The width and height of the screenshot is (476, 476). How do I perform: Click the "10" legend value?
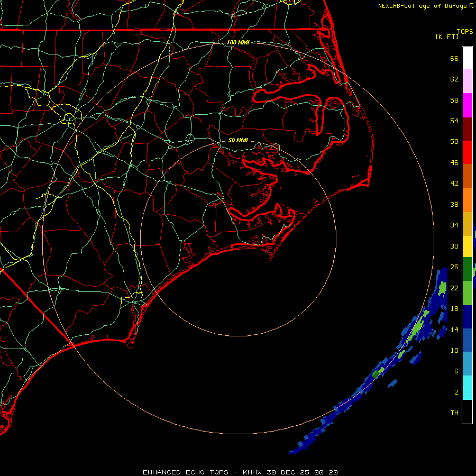[454, 350]
